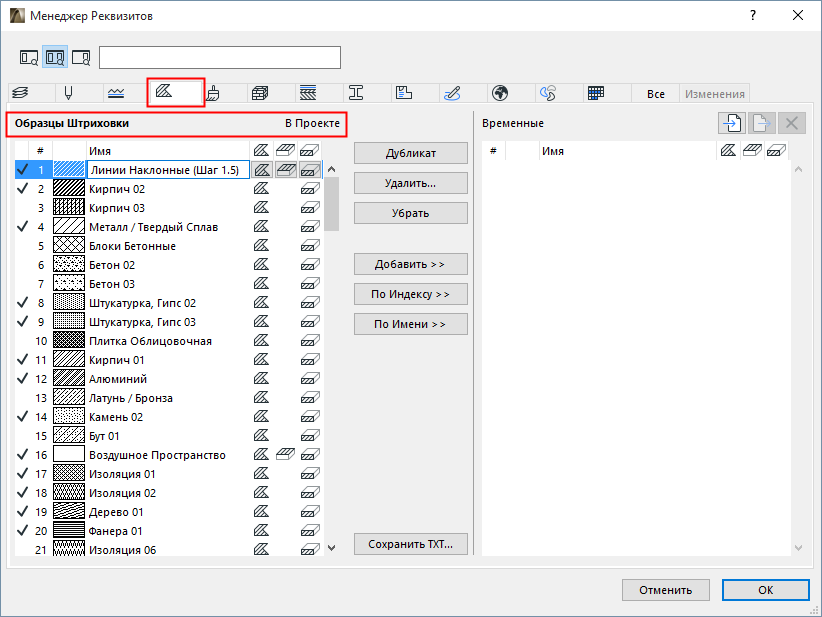Viewport: 822px width, 617px height.
Task: Open the MEP Systems grid tab
Action: 596,93
